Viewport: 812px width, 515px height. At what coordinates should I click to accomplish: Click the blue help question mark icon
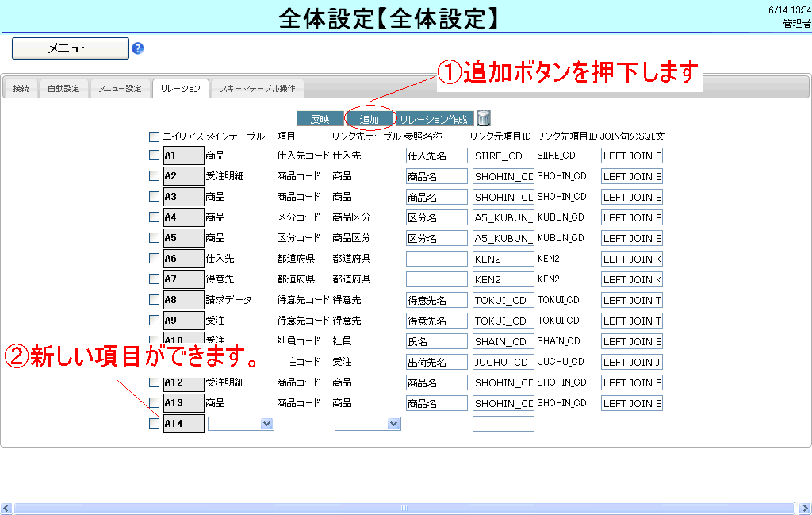pos(138,48)
